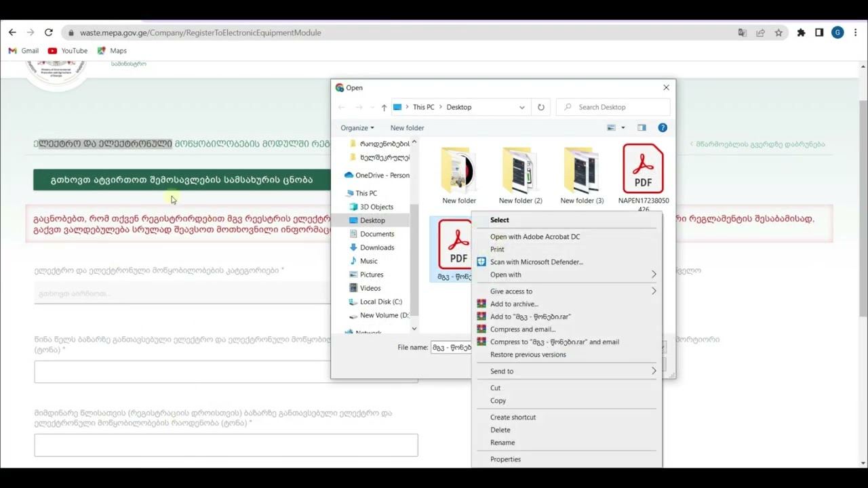The width and height of the screenshot is (868, 488).
Task: Choose Print from the context menu
Action: (x=497, y=249)
